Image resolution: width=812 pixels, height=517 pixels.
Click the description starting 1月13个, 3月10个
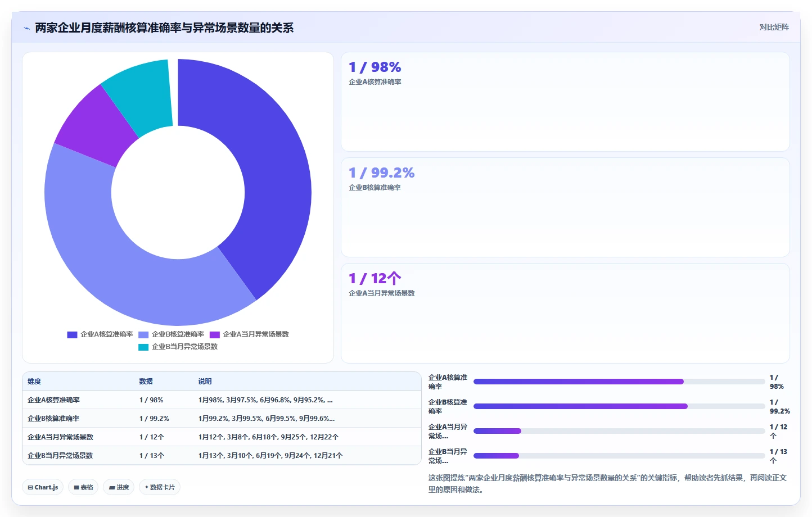click(270, 456)
